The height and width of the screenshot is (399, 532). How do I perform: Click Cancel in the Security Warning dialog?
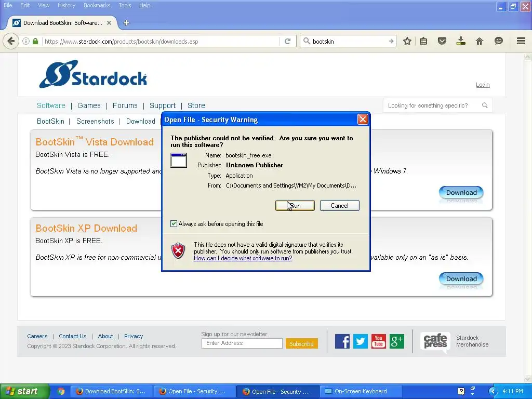coord(340,206)
